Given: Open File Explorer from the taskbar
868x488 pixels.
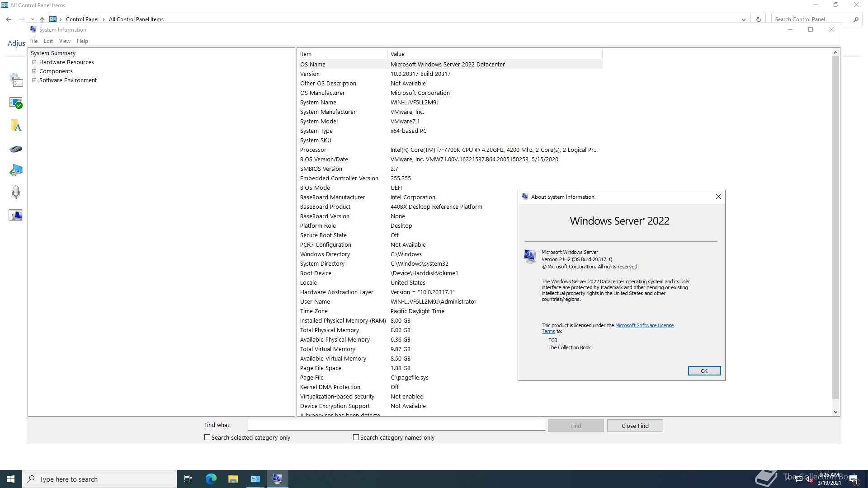Looking at the screenshot, I should (x=233, y=479).
